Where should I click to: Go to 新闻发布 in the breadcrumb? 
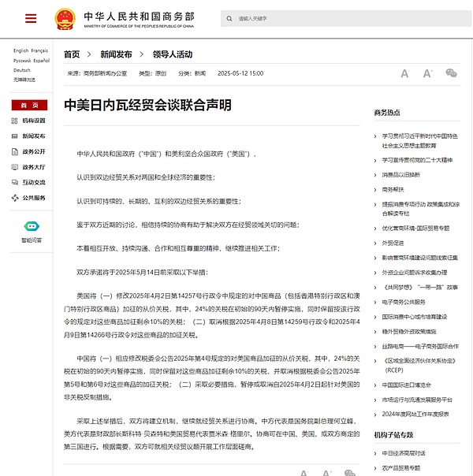116,54
